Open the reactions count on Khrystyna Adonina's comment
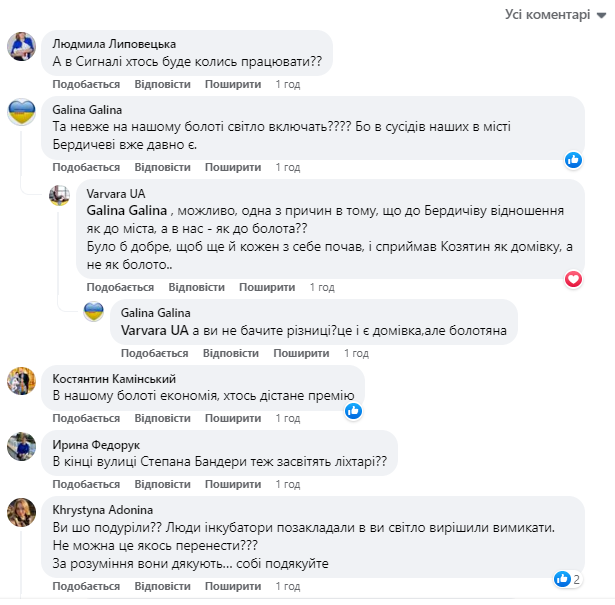615x605 pixels. (x=569, y=579)
